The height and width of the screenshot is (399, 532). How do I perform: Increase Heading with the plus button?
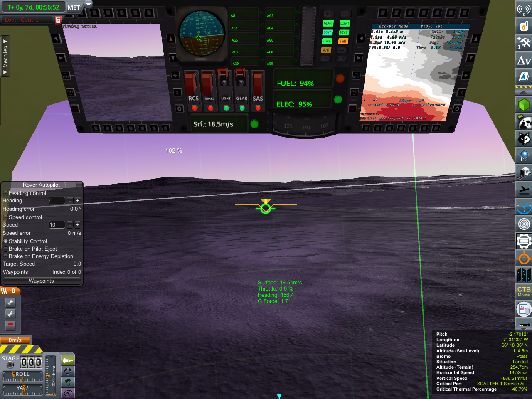77,201
